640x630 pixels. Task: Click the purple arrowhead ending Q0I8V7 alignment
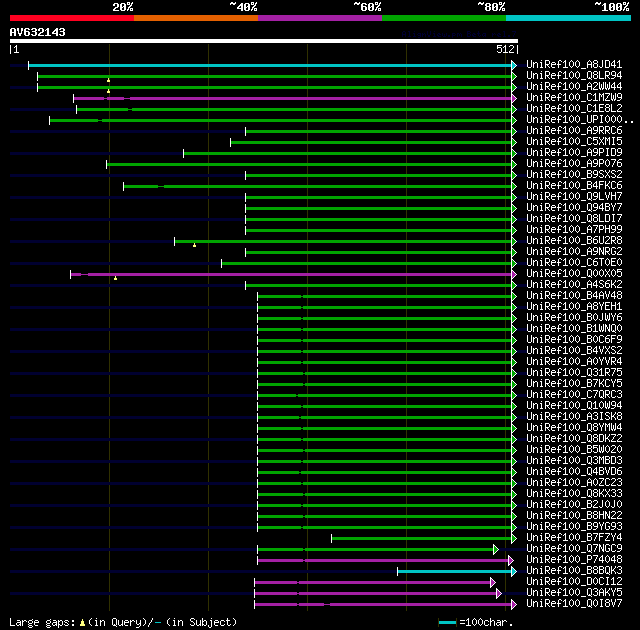point(514,605)
